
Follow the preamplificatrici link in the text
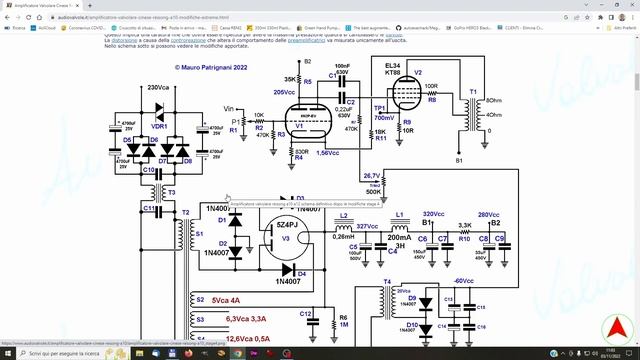coord(307,40)
